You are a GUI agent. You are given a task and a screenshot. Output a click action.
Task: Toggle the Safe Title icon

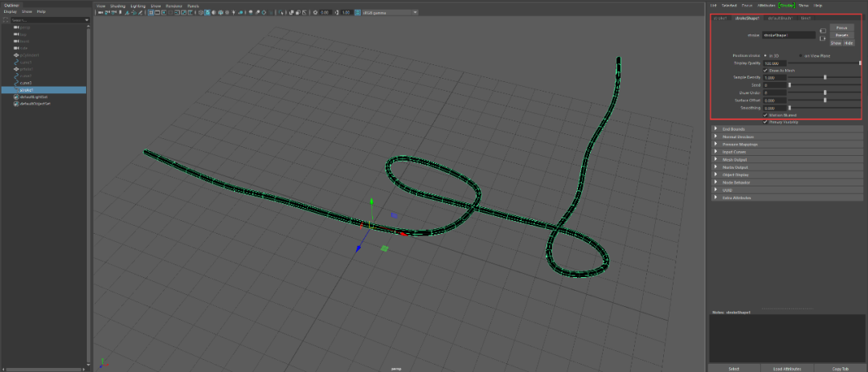coord(190,12)
